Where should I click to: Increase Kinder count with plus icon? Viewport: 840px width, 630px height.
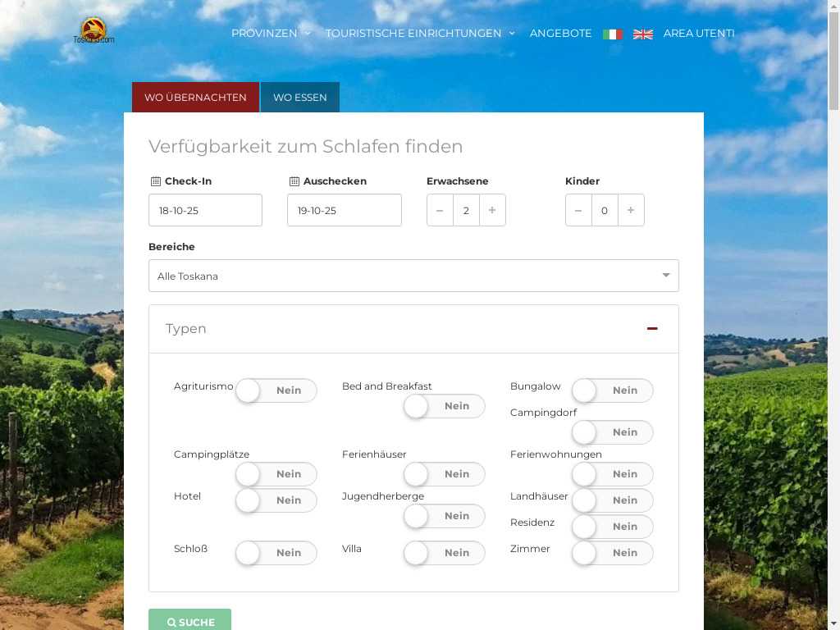pyautogui.click(x=631, y=210)
